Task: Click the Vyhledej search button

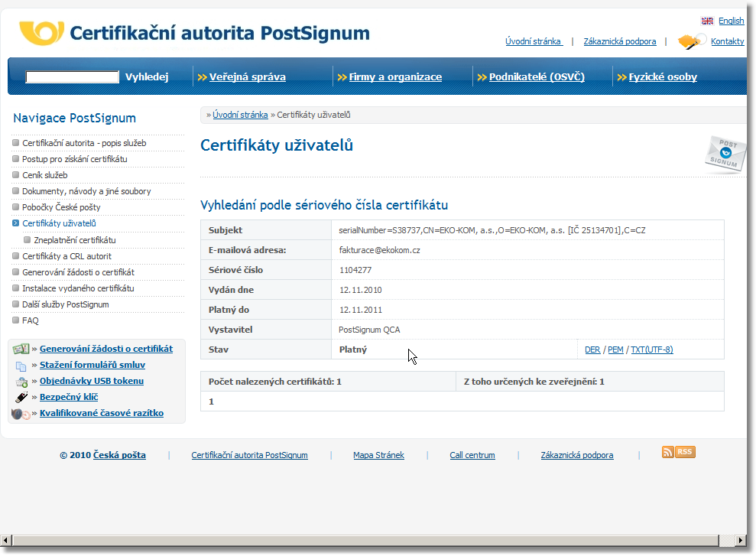Action: (x=147, y=76)
